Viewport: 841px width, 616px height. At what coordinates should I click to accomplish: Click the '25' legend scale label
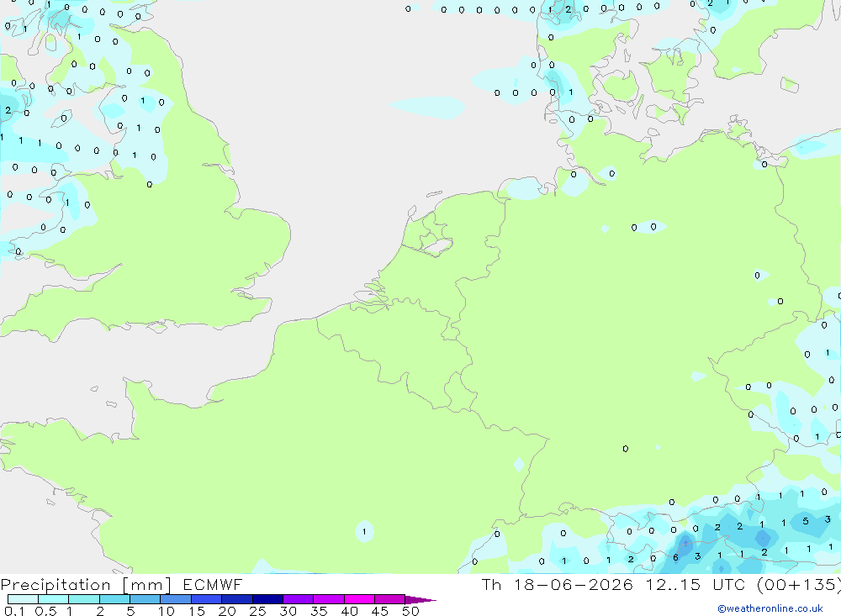[257, 611]
